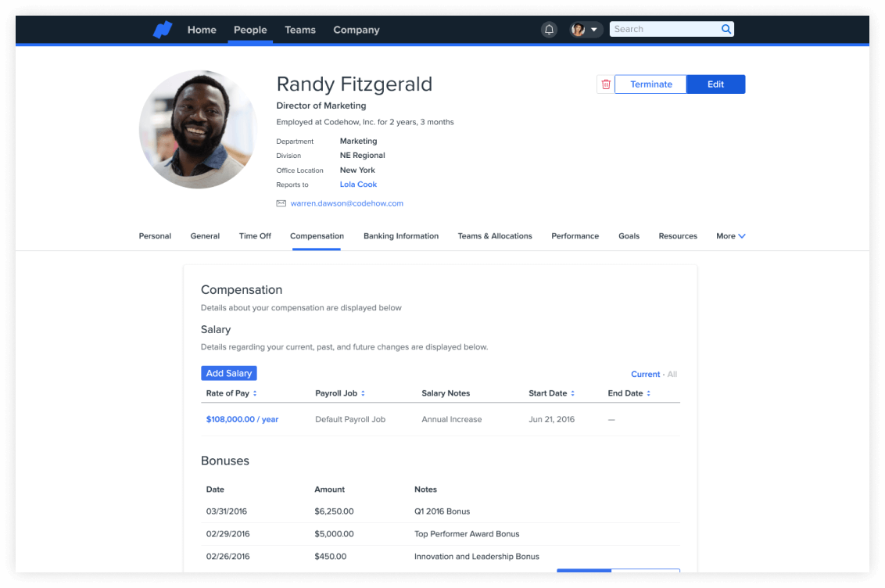Switch salary filter to All
885x588 pixels.
(672, 375)
